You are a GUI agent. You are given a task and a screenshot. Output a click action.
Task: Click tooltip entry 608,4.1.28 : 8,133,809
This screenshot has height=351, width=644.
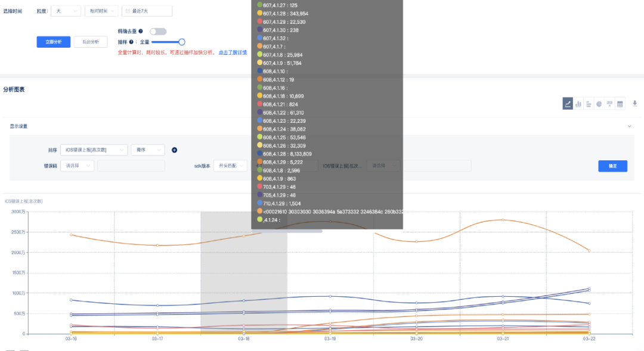click(x=284, y=154)
